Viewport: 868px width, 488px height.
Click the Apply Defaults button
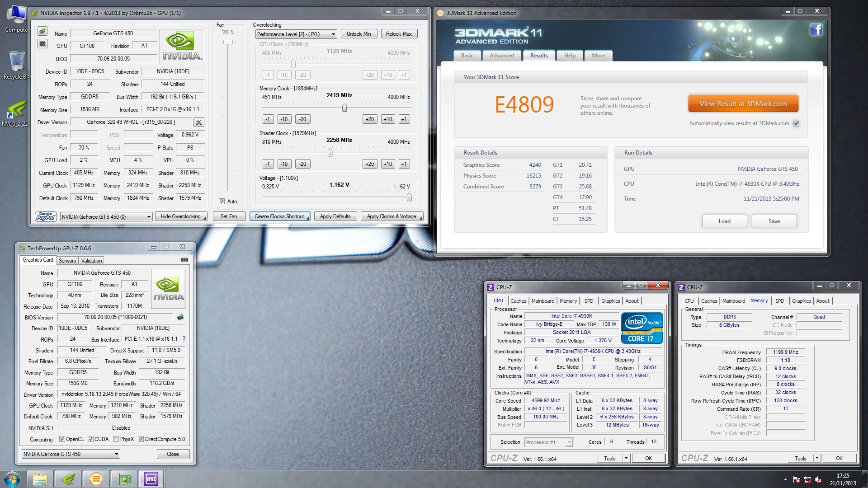[x=335, y=216]
